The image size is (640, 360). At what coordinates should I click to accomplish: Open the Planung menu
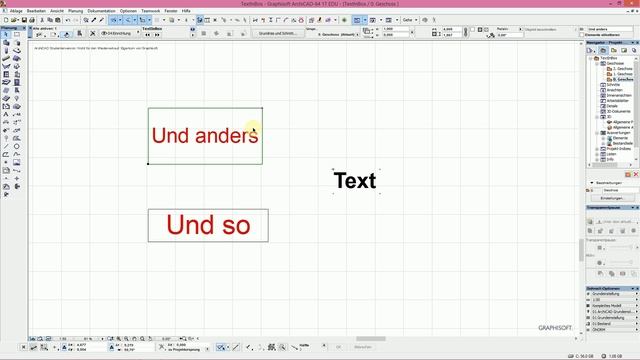tap(76, 11)
